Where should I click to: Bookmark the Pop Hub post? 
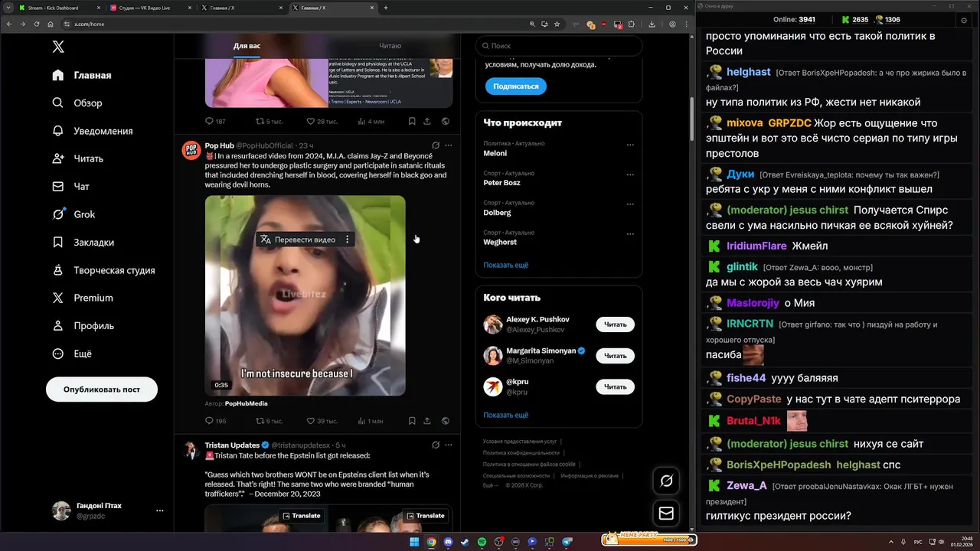[x=412, y=421]
